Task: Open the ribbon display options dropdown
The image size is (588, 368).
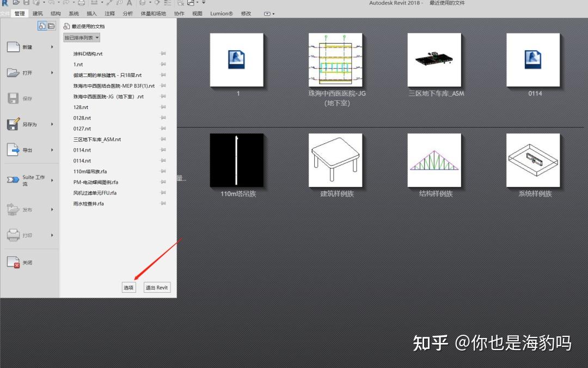Action: (x=269, y=14)
